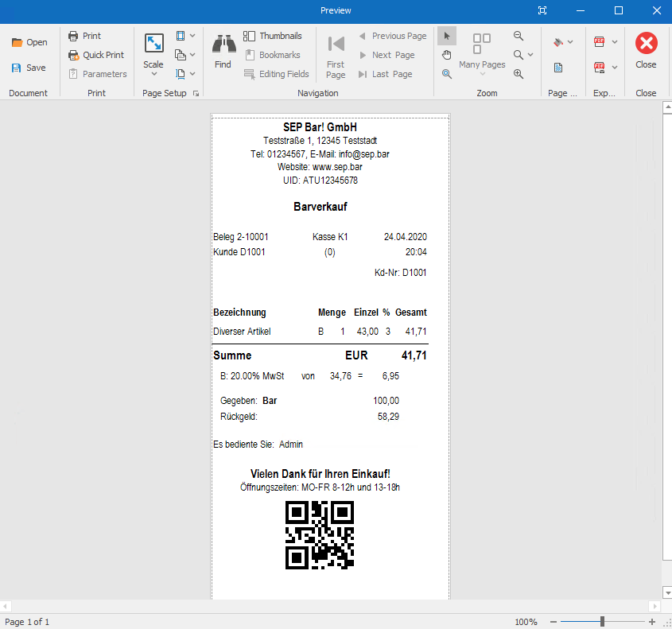Viewport: 672px width, 629px height.
Task: Open a document with the Open button
Action: point(29,42)
